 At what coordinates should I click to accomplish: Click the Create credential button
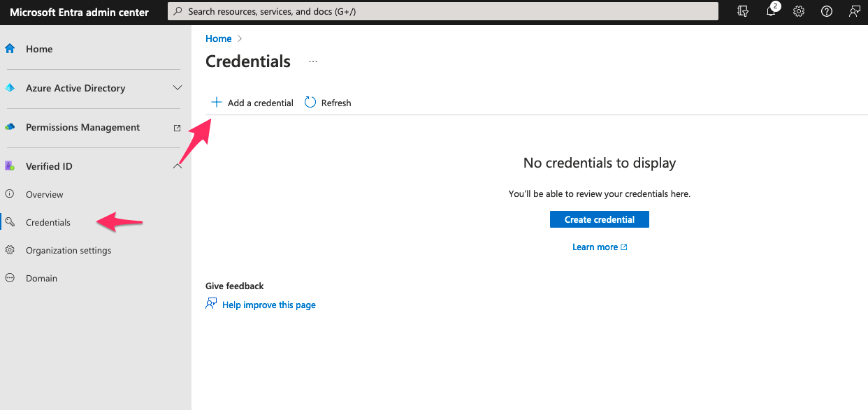pos(599,219)
